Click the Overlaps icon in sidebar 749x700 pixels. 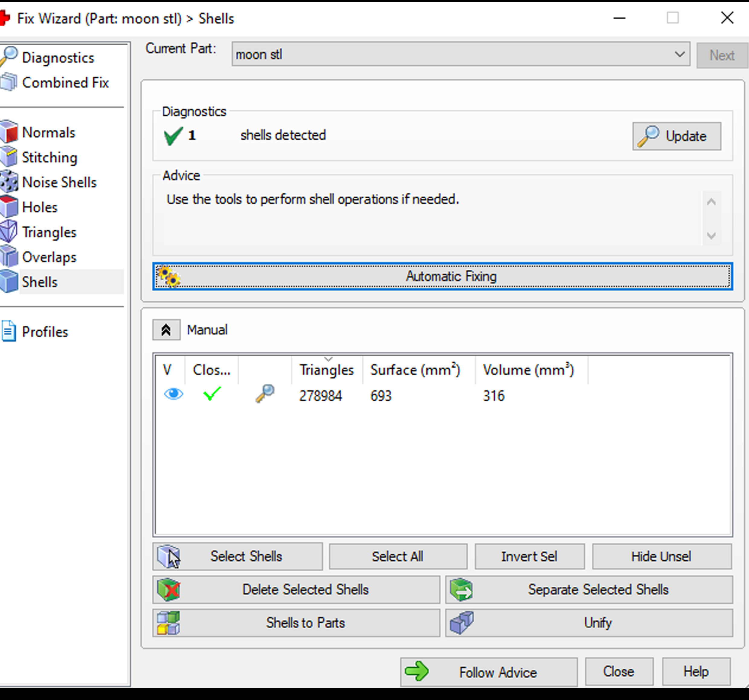click(x=9, y=257)
